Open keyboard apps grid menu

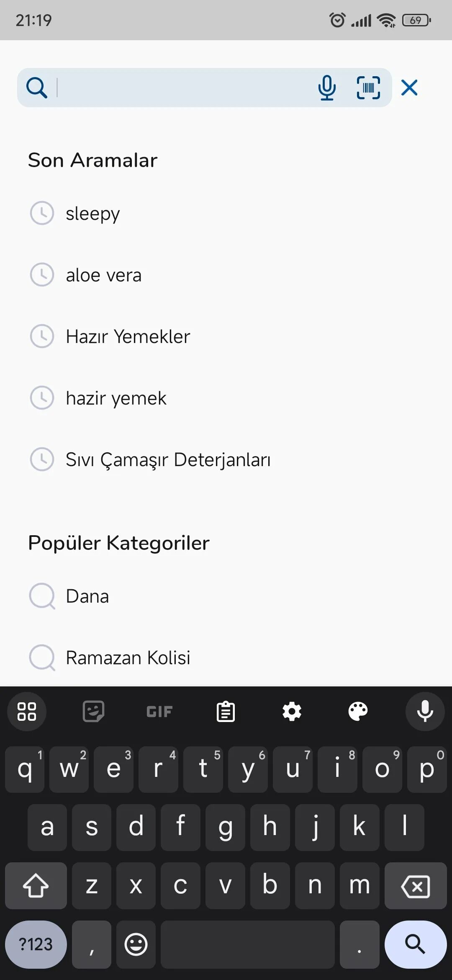27,712
